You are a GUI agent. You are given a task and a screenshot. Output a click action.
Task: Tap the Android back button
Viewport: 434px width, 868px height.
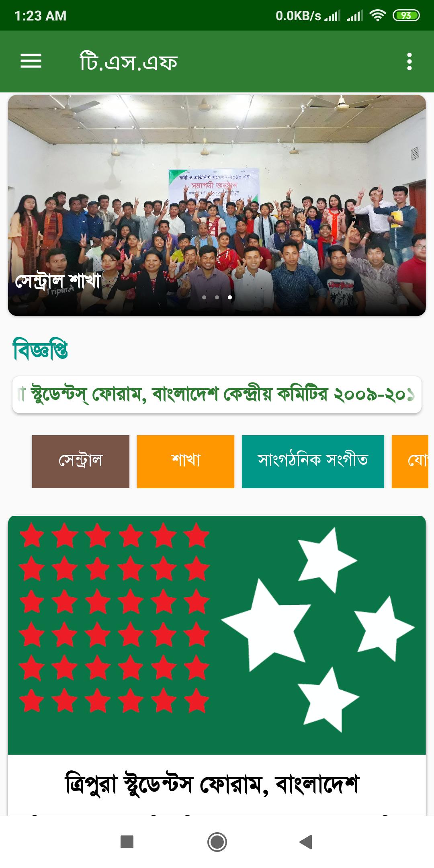[x=306, y=841]
